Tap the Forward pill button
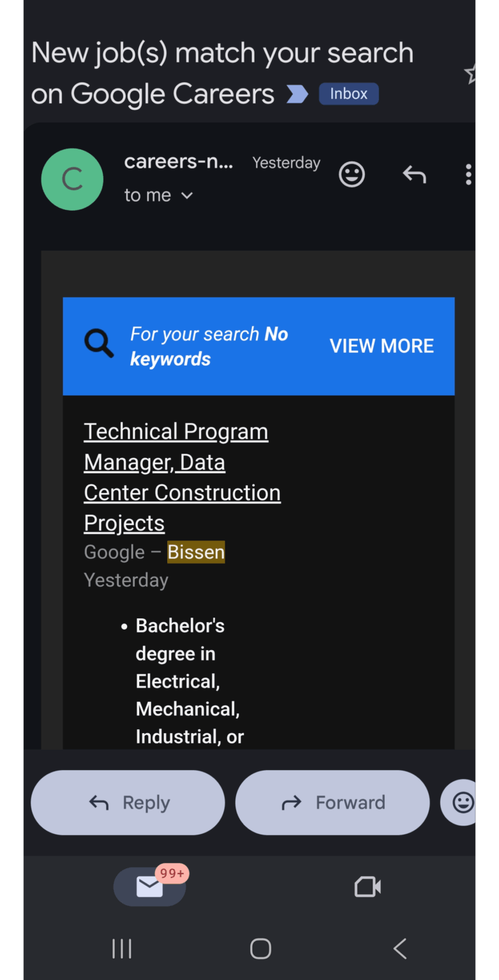 coord(332,802)
